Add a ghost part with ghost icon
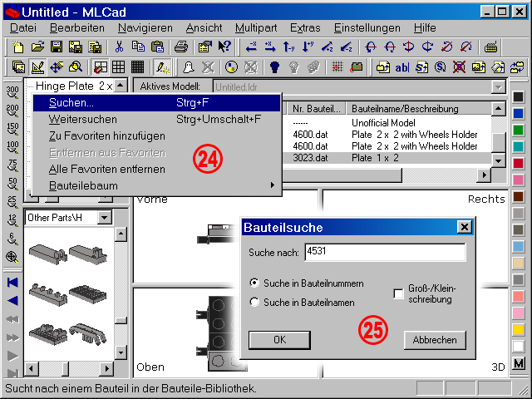 (x=189, y=66)
